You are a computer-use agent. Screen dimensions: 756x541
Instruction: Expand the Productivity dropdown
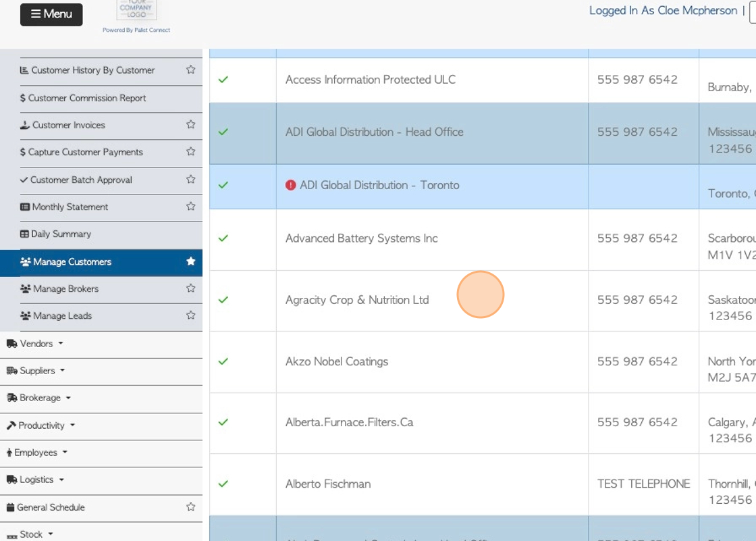coord(41,426)
